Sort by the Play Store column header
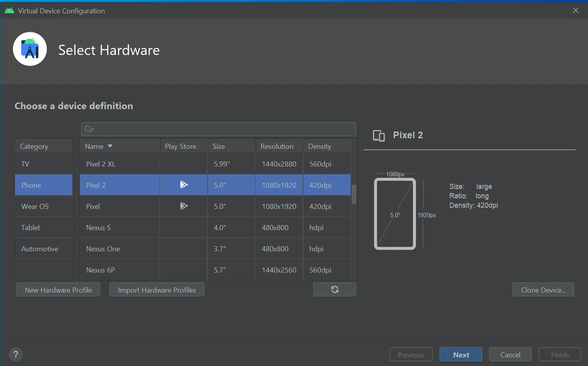 click(x=184, y=146)
